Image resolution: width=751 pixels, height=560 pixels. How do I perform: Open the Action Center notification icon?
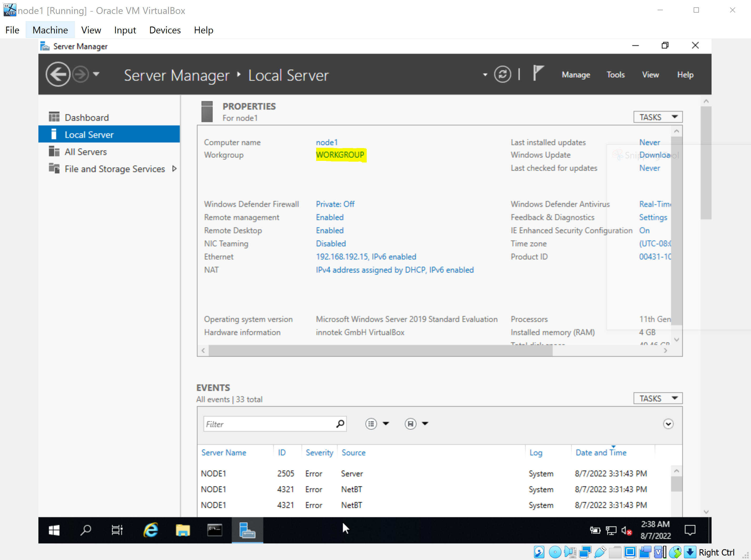[x=690, y=530]
